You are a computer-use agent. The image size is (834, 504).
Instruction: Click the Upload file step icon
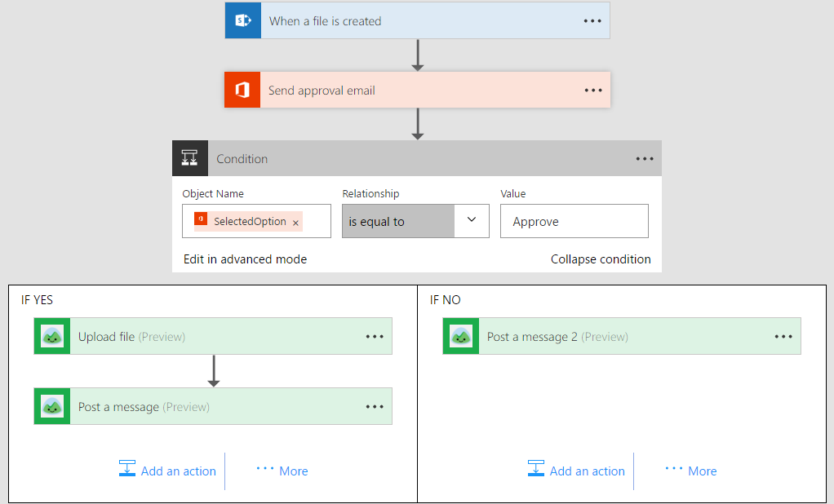pyautogui.click(x=52, y=337)
